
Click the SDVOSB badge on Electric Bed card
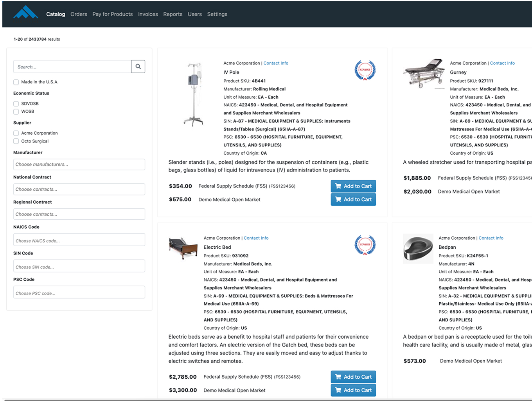[365, 245]
